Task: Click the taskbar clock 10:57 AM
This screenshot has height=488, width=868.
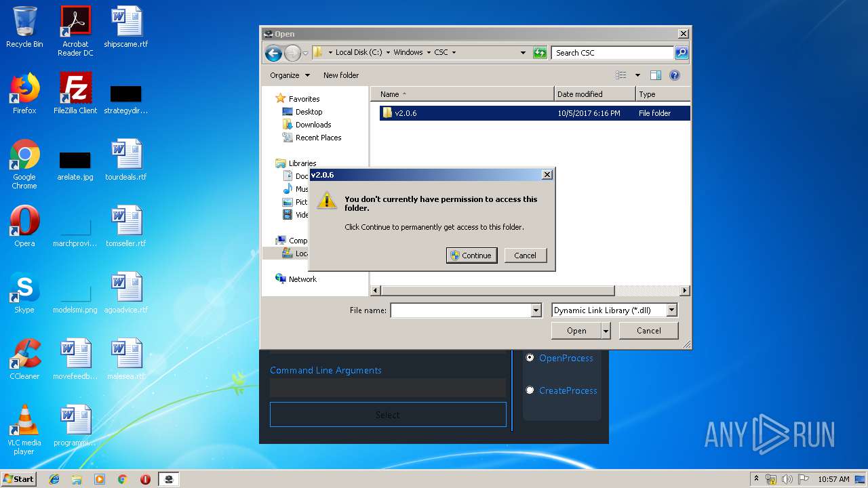Action: tap(833, 479)
